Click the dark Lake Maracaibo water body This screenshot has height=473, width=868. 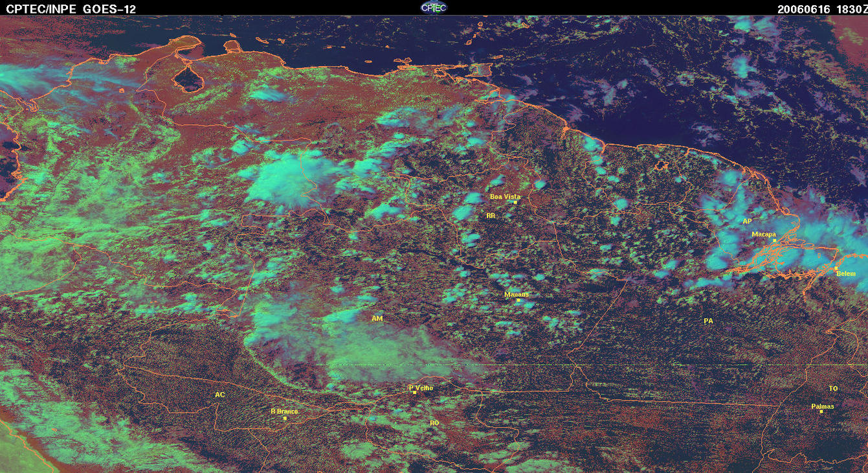pyautogui.click(x=188, y=79)
